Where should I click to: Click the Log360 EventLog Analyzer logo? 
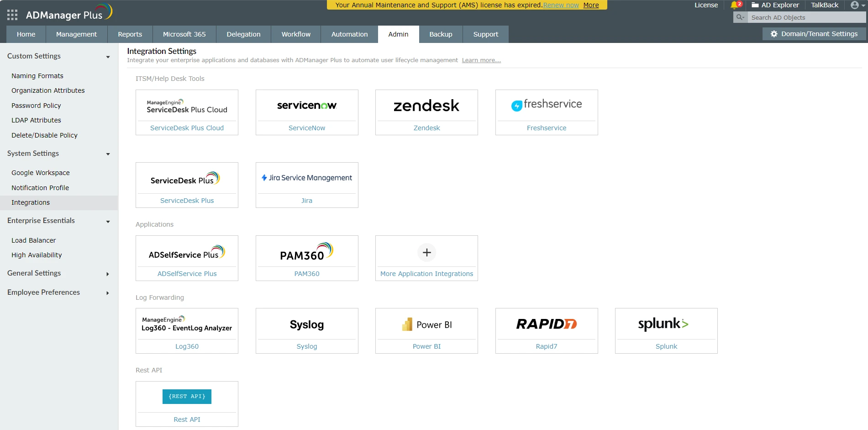click(187, 324)
